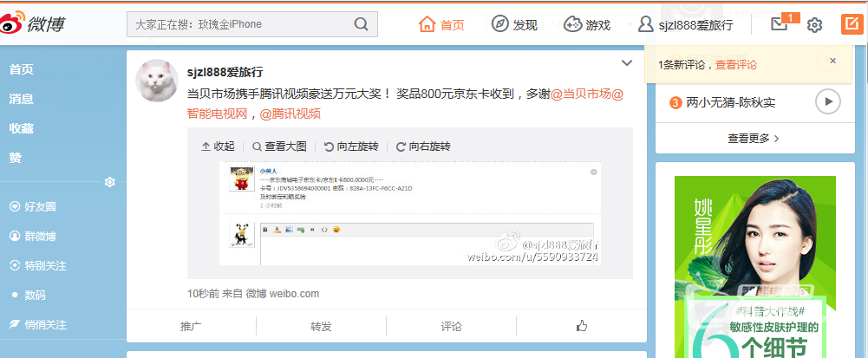Click the 推广 button under post
Image resolution: width=868 pixels, height=358 pixels.
click(x=191, y=327)
